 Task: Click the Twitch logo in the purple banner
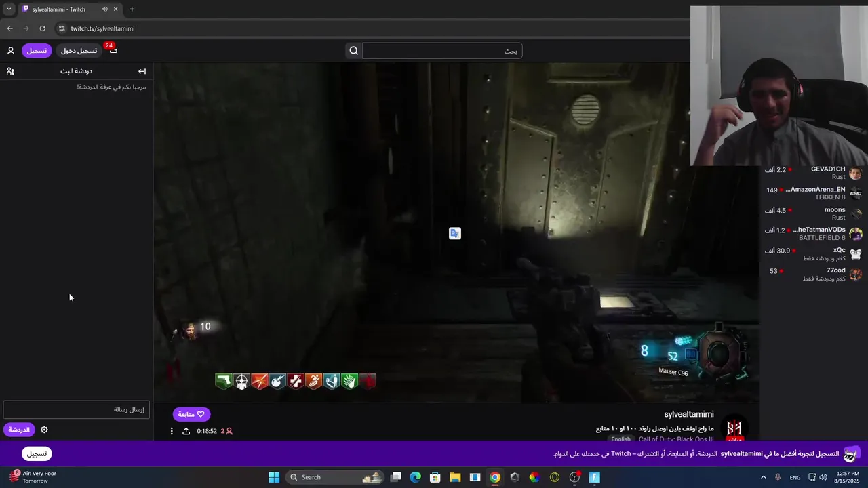point(851,454)
